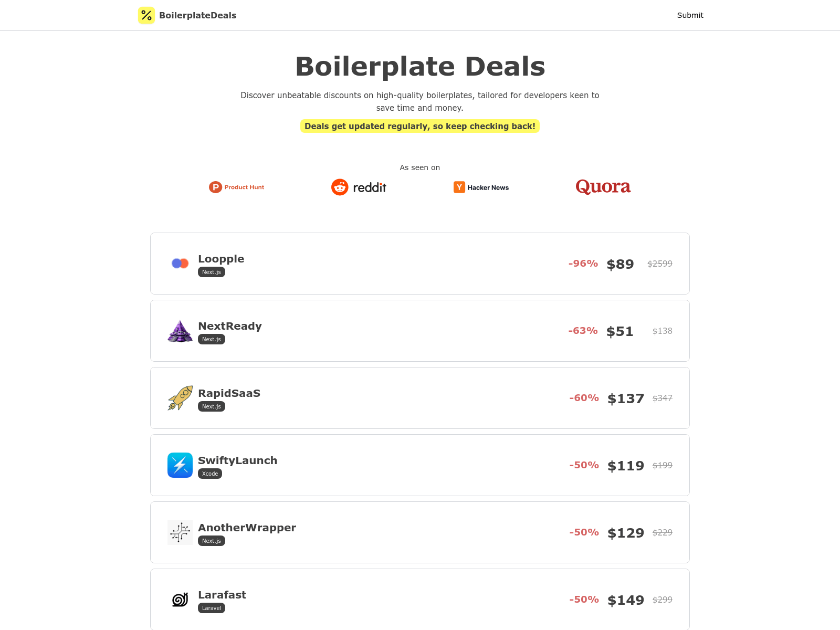Viewport: 840px width, 630px height.
Task: Click the -96% discount badge for Loopple
Action: click(583, 264)
